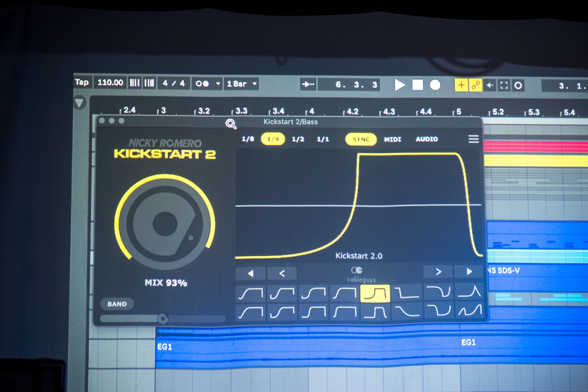Open the metronome settings dropdown arrow
Image resolution: width=588 pixels, height=392 pixels.
click(218, 84)
